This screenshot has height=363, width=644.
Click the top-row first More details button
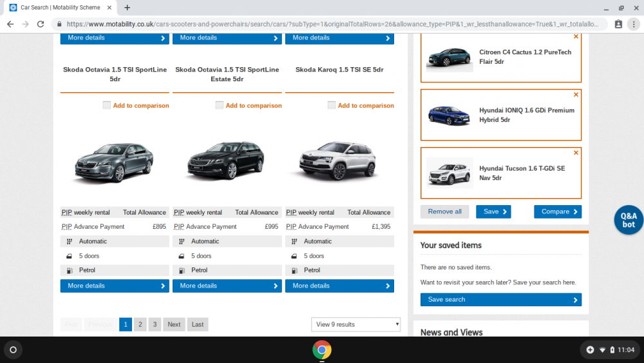(115, 38)
